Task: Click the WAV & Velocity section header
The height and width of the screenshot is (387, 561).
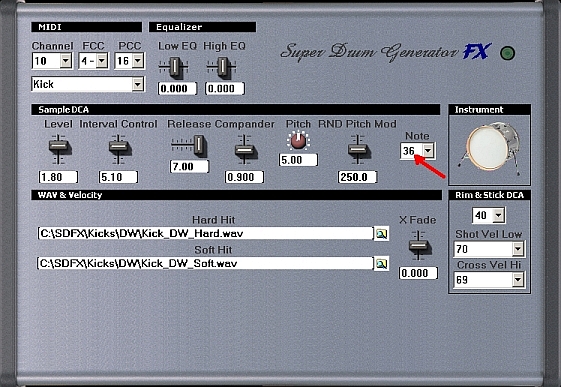Action: click(x=236, y=195)
